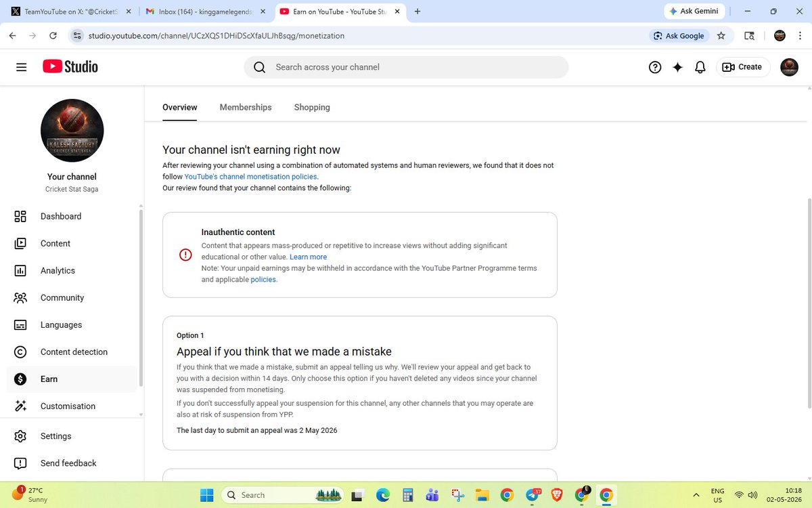Click the Windows taskbar Search box
The height and width of the screenshot is (508, 812).
[282, 495]
